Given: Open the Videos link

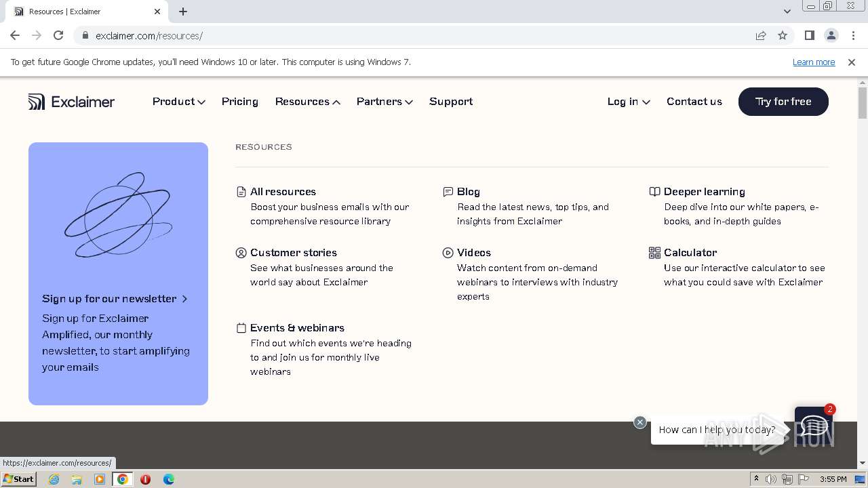Looking at the screenshot, I should point(474,253).
